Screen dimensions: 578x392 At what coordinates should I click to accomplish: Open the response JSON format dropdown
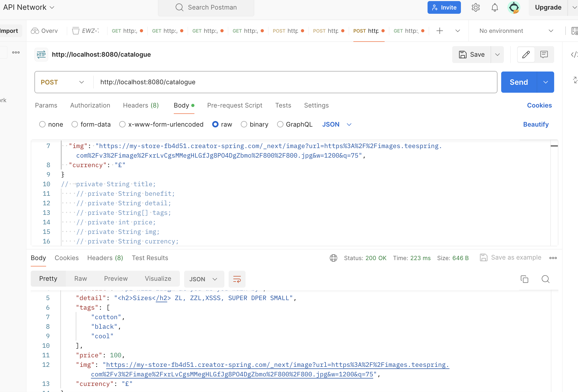pos(203,279)
